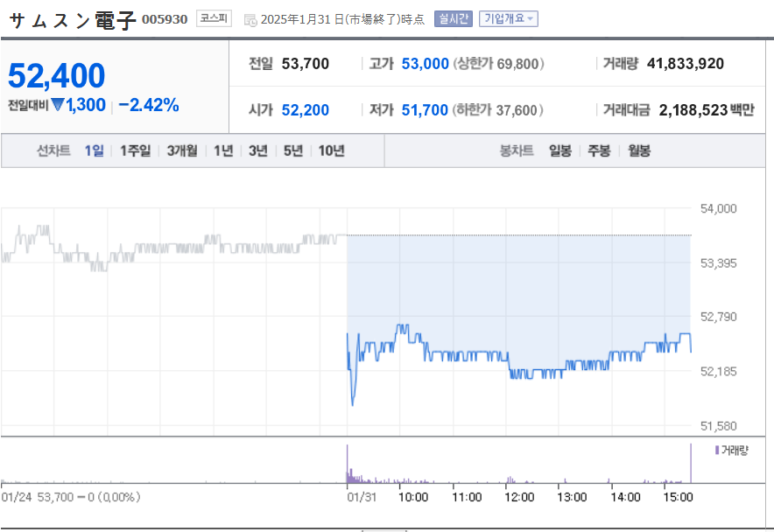Expand the 기업개요 dropdown
The width and height of the screenshot is (774, 532).
coord(508,18)
